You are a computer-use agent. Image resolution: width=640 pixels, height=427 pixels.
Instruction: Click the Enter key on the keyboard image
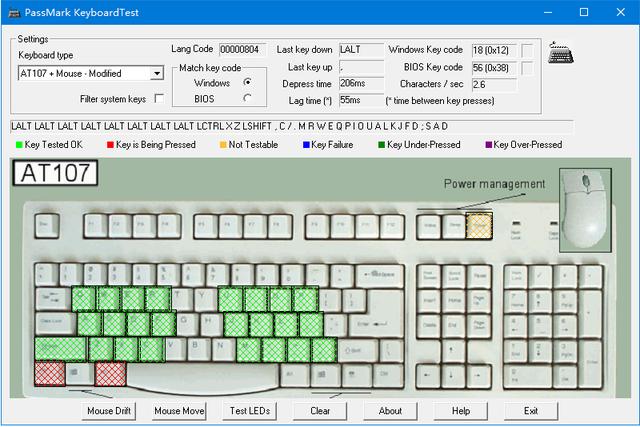click(378, 314)
